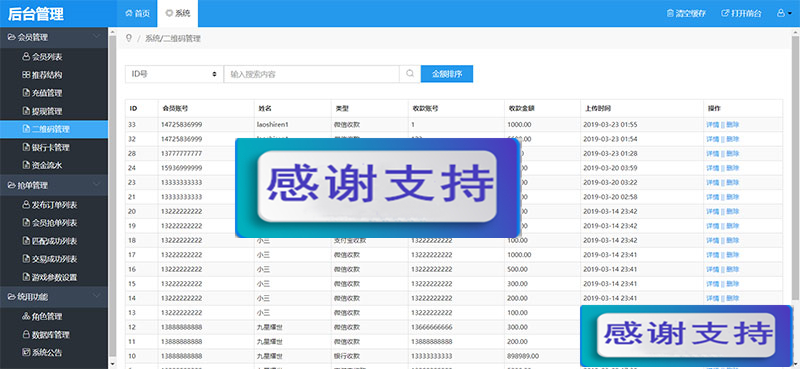Open 角色管理 in the sidebar

tap(42, 317)
